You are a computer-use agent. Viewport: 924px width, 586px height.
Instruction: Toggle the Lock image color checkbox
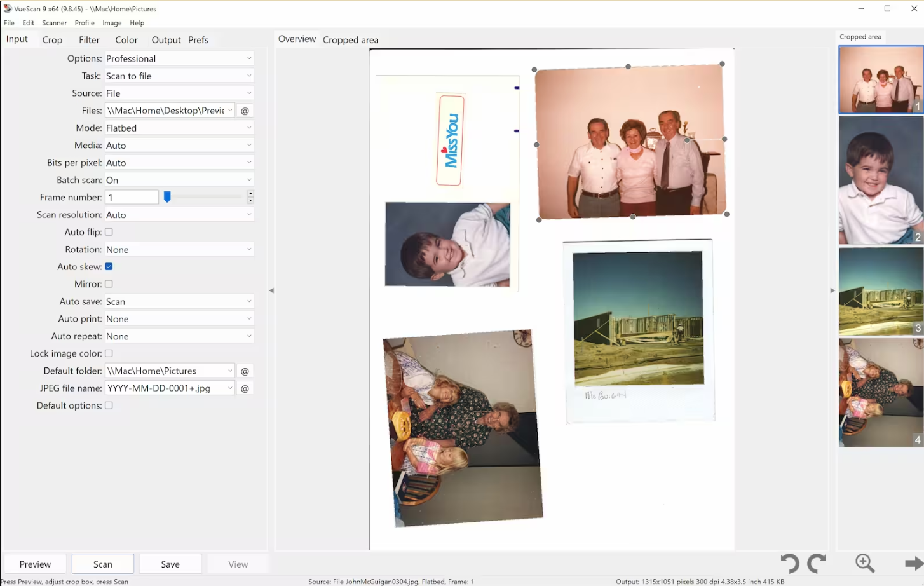(x=109, y=353)
